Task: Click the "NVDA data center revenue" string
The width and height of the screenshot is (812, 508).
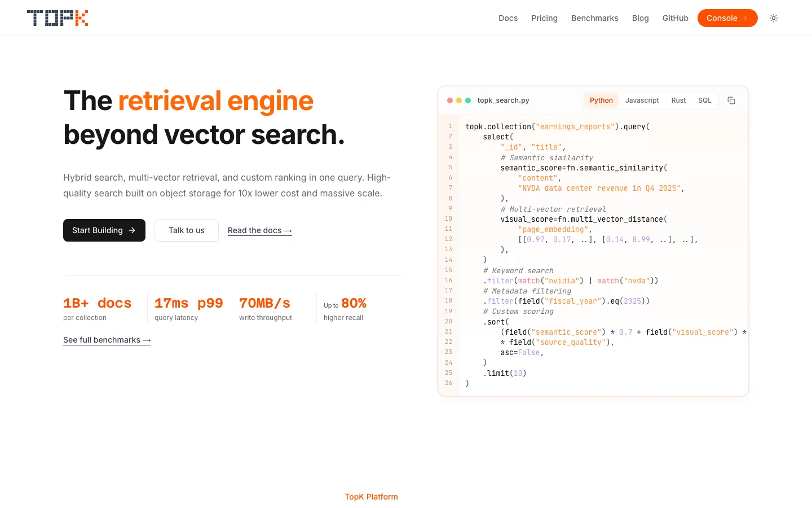Action: (x=599, y=189)
